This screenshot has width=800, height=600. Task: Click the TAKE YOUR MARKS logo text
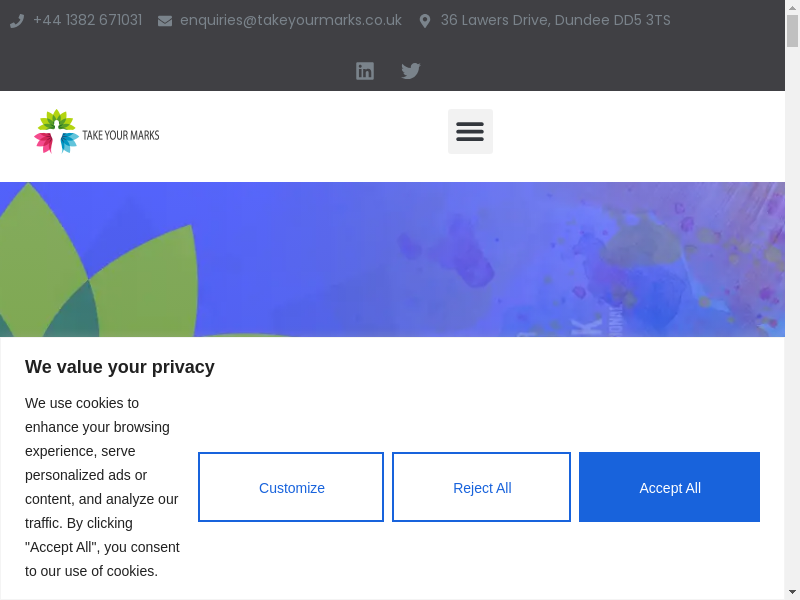(120, 135)
